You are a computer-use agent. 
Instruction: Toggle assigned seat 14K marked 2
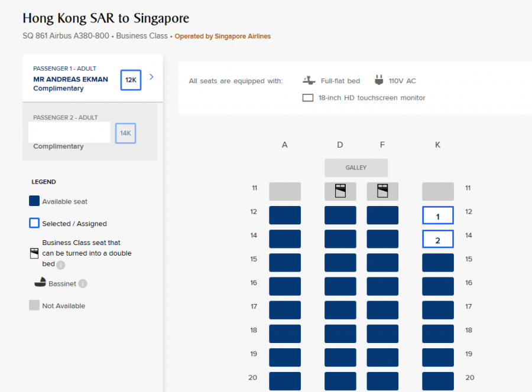tap(437, 239)
